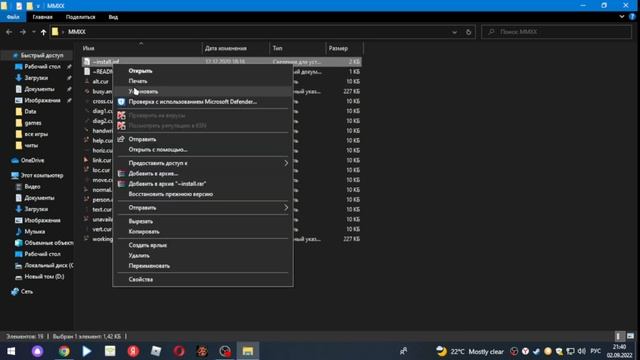Select Этот компьютер in navigation pane

point(42,175)
